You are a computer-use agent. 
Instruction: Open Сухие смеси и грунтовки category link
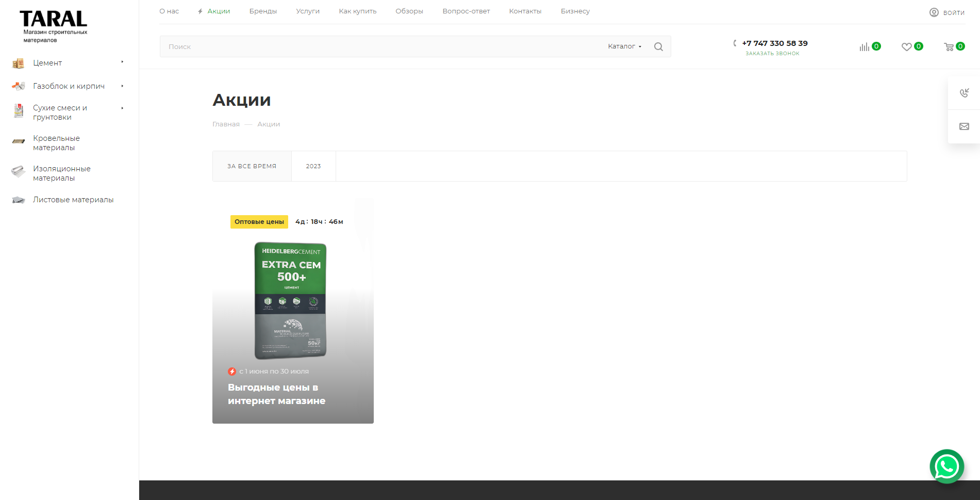click(x=60, y=112)
